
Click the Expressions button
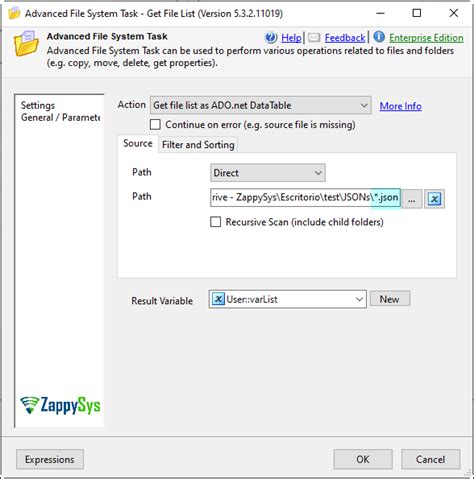coord(50,459)
